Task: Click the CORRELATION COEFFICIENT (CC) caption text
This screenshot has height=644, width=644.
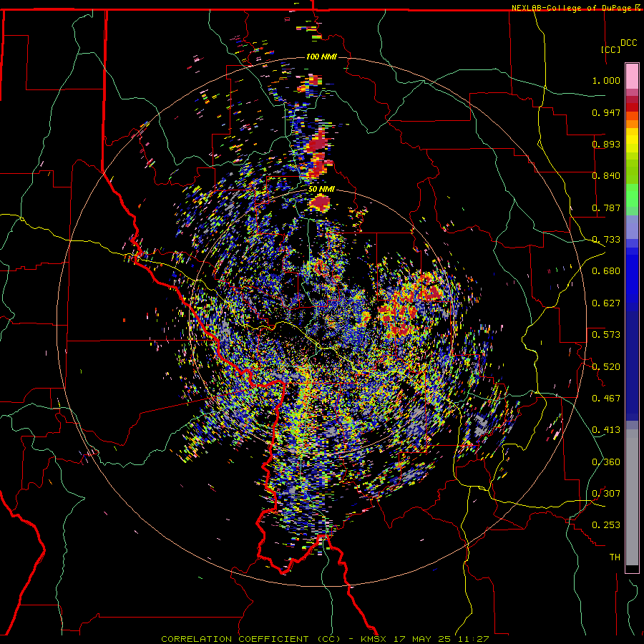Action: 251,639
